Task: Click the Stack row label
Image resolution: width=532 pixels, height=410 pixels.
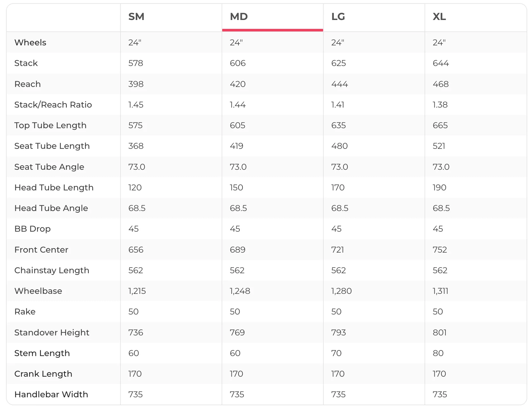Action: 26,63
